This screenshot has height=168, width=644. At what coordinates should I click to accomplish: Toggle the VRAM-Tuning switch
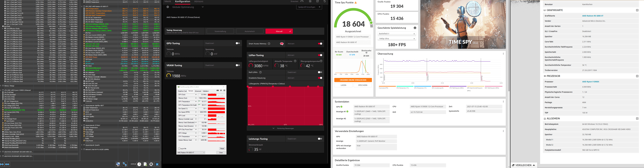[238, 65]
